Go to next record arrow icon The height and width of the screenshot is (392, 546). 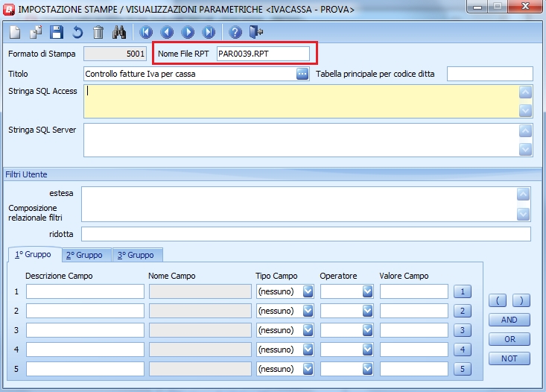tap(188, 32)
